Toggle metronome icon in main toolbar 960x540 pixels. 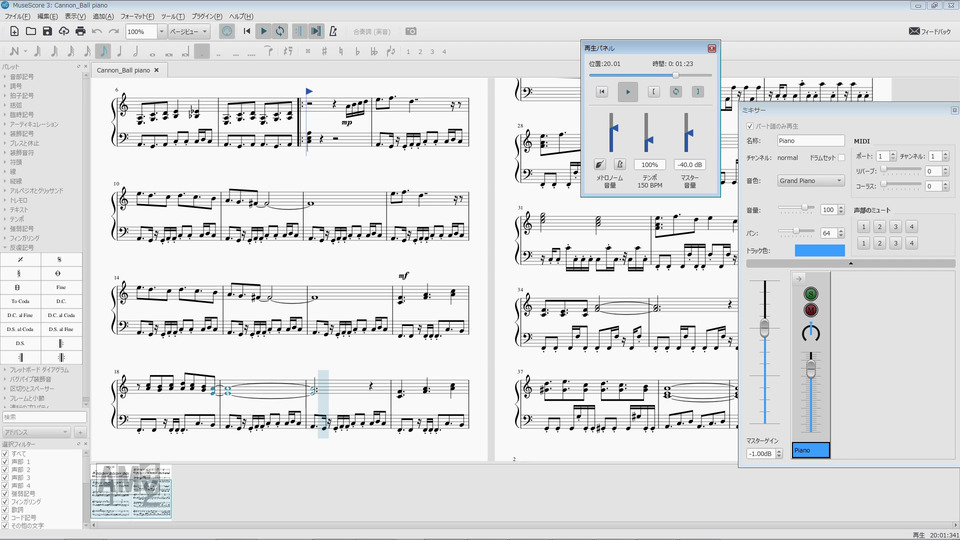(x=333, y=31)
